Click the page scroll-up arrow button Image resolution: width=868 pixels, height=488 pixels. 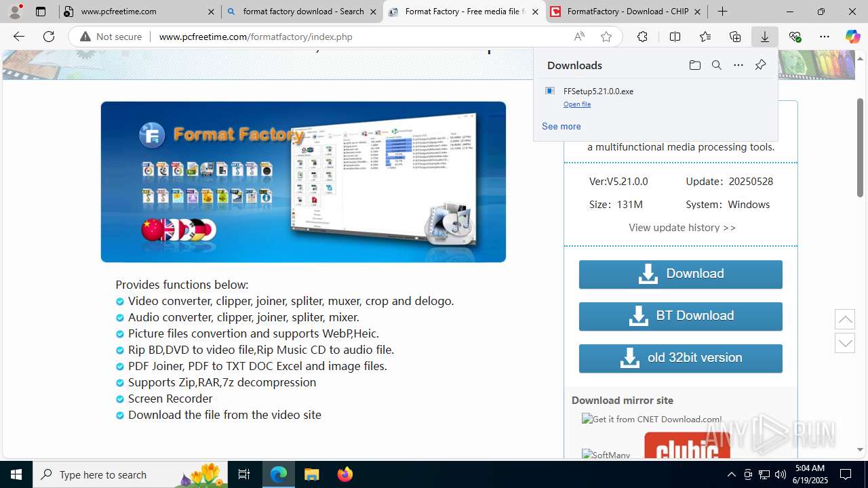[x=845, y=319]
